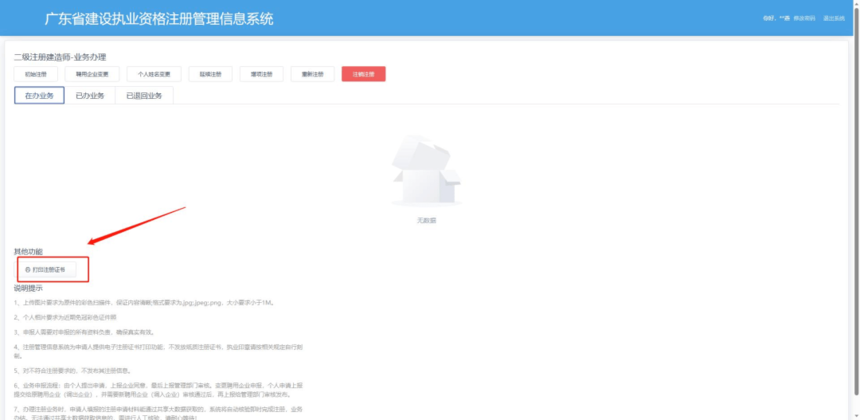The height and width of the screenshot is (420, 860).
Task: Click the 增项注册 button
Action: (x=262, y=74)
